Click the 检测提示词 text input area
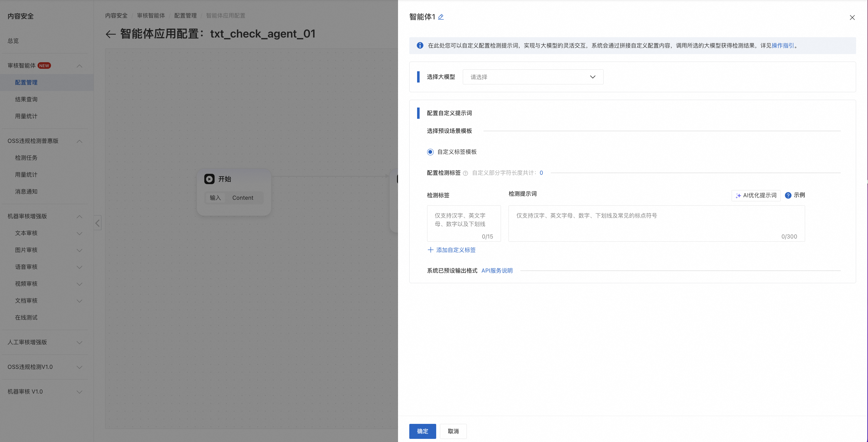The height and width of the screenshot is (442, 868). (656, 223)
